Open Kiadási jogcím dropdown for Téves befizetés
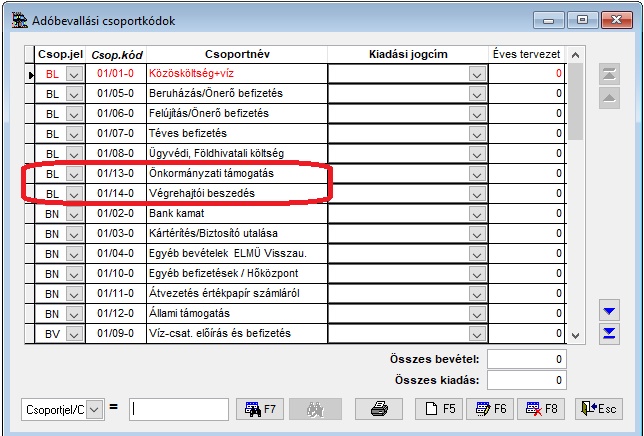The image size is (644, 436). tap(477, 134)
